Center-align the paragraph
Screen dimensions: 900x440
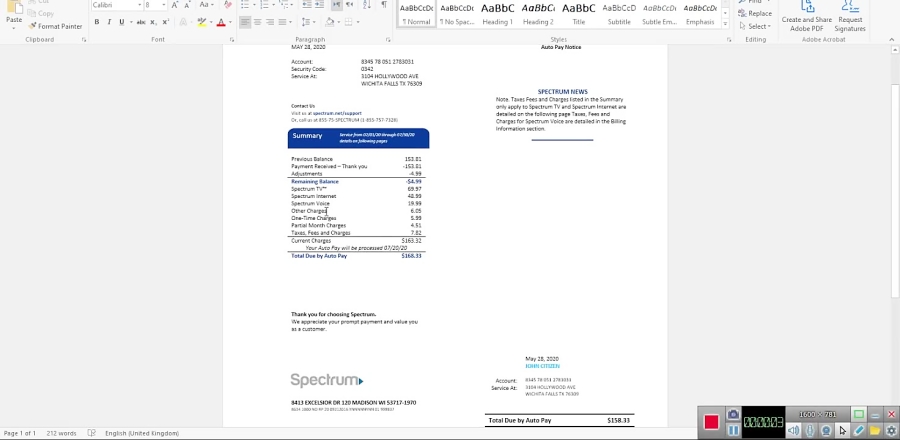tap(257, 22)
